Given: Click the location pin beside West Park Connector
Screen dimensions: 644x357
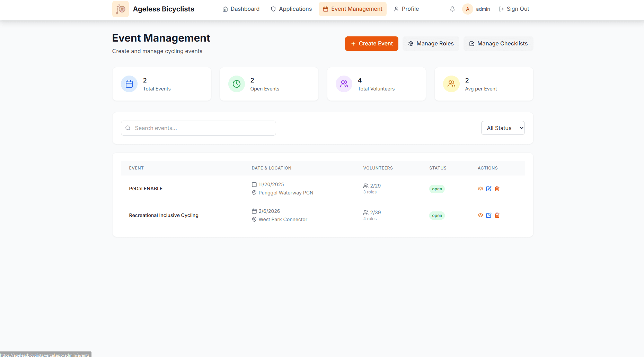Looking at the screenshot, I should click(x=254, y=219).
